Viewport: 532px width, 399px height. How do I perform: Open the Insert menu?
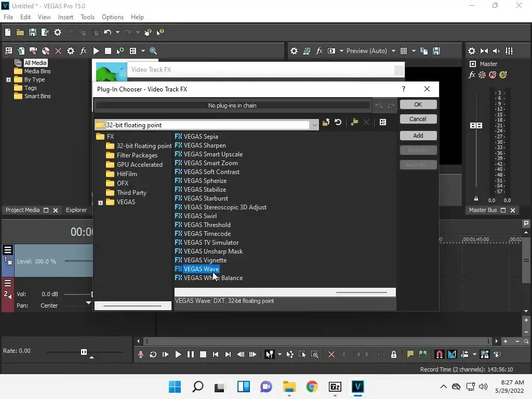coord(65,17)
